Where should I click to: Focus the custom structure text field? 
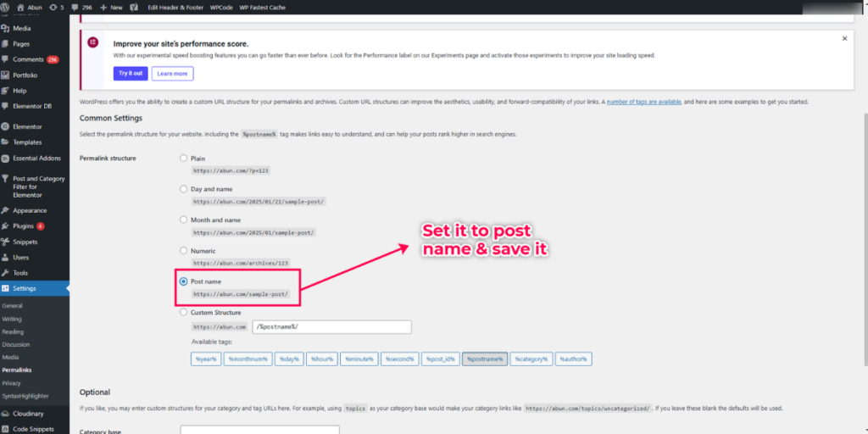(x=331, y=327)
